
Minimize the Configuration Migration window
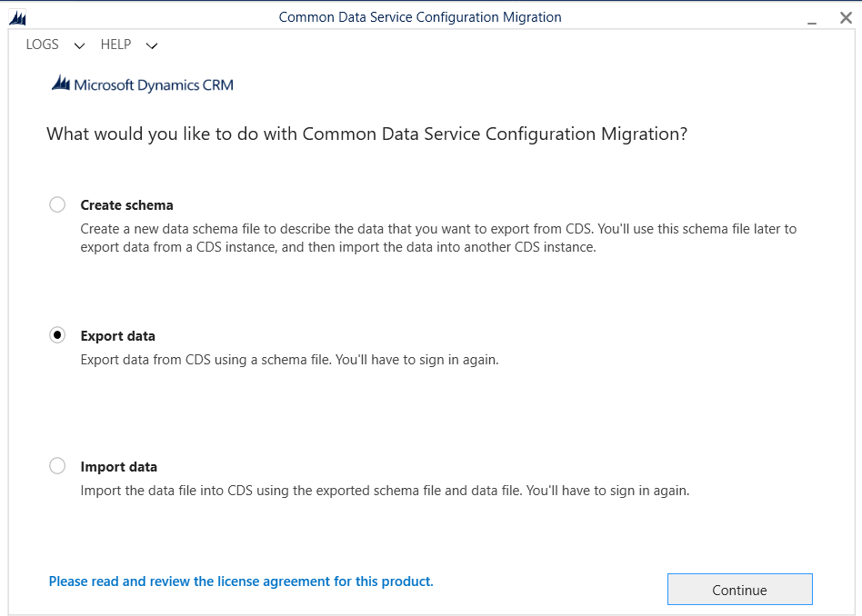tap(812, 18)
